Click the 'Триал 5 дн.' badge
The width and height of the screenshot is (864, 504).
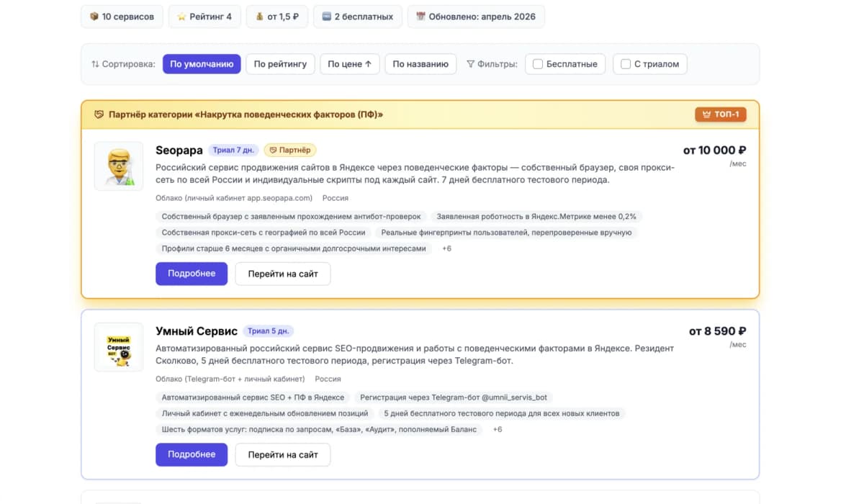pyautogui.click(x=269, y=331)
